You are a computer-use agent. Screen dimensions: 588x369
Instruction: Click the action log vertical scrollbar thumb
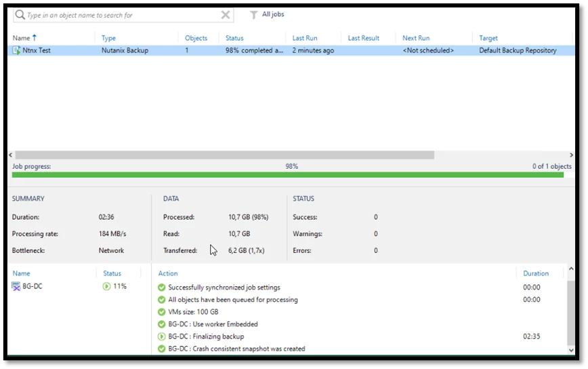[571, 313]
